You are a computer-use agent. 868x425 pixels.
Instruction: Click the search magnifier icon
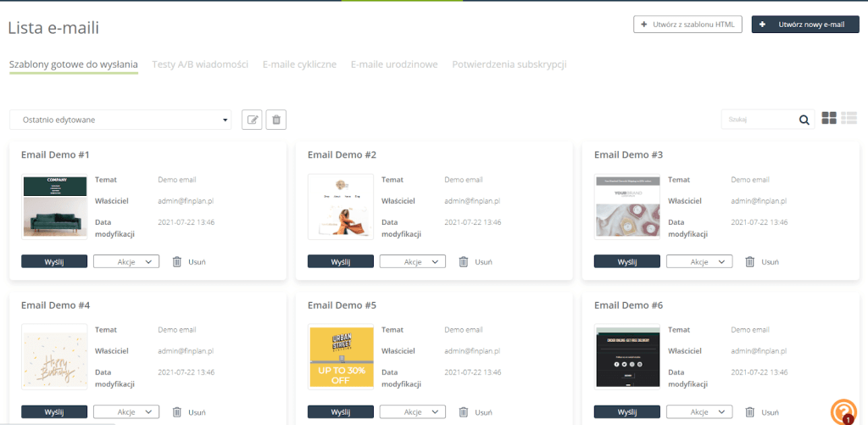(804, 120)
